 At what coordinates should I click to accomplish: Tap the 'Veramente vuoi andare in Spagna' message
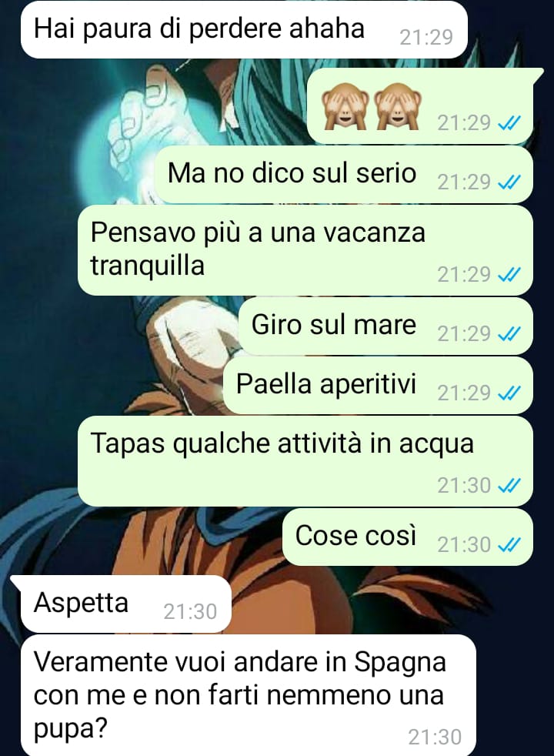[249, 695]
